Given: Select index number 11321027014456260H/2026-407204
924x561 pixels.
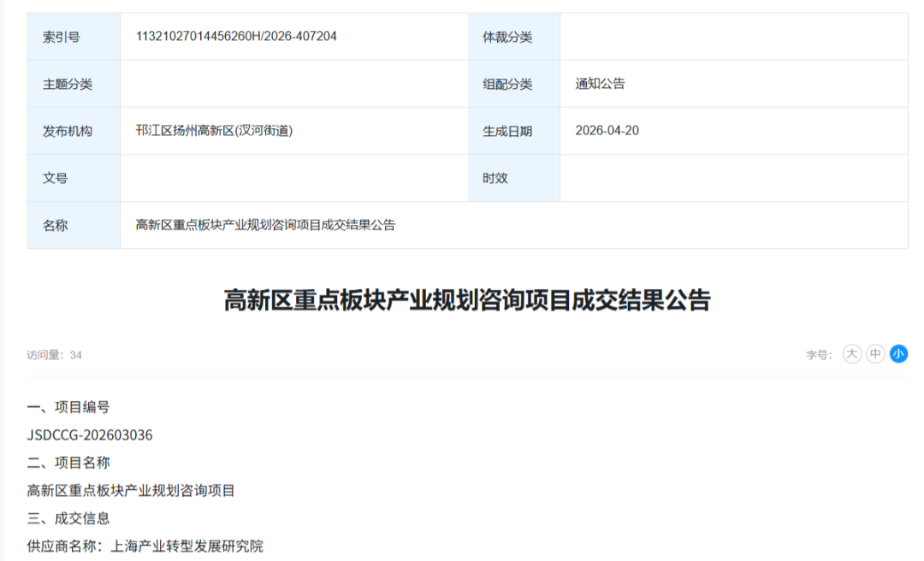Looking at the screenshot, I should click(236, 37).
